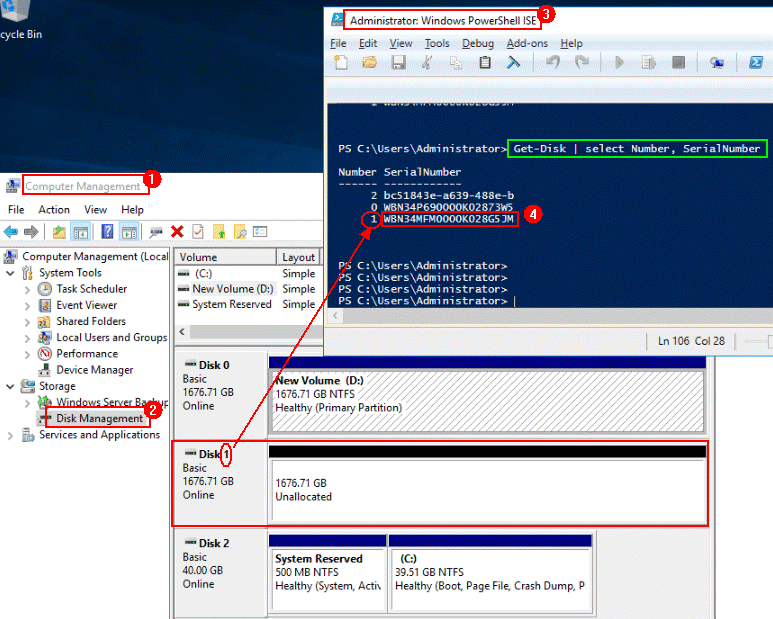Toggle the Show/Hide Action Pane icon

pos(129,231)
